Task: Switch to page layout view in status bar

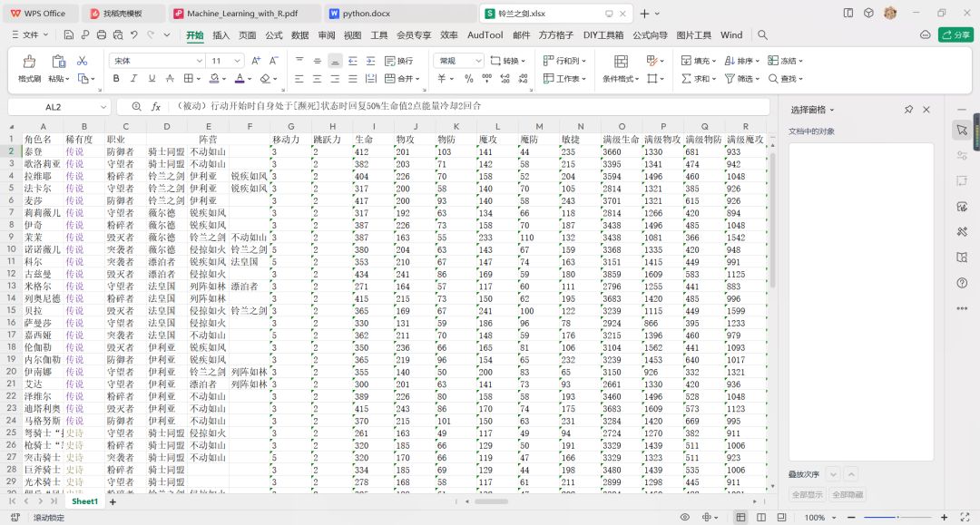Action: click(x=761, y=517)
